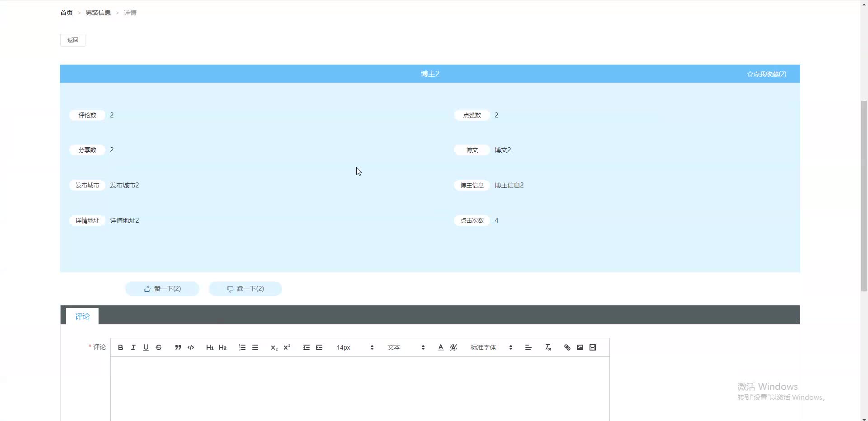The height and width of the screenshot is (421, 868).
Task: Toggle italic formatting
Action: tap(133, 347)
